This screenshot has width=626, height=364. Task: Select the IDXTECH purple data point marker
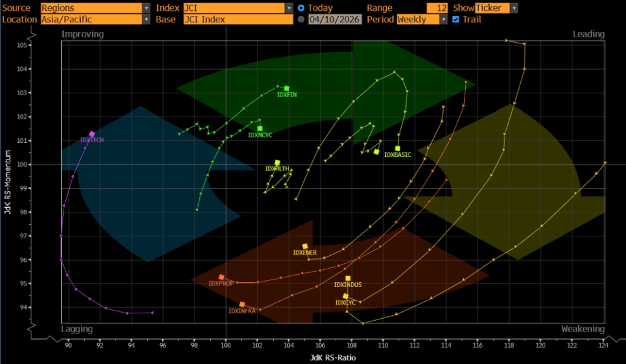(x=92, y=134)
